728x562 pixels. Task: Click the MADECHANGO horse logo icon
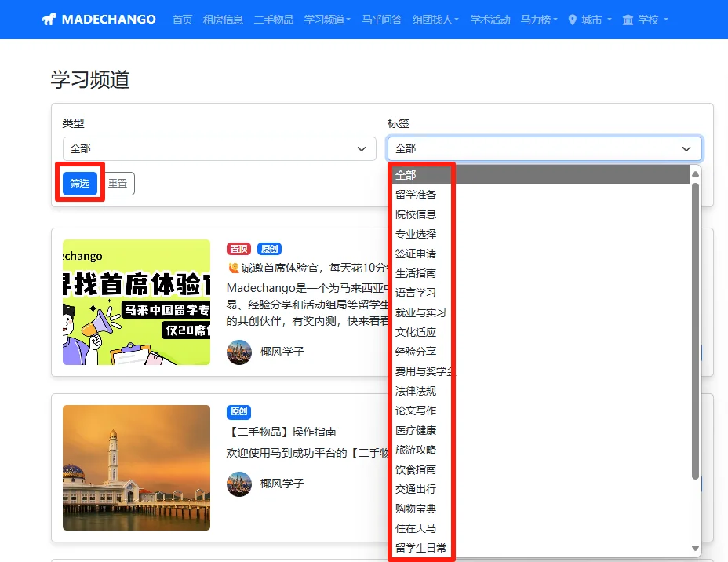click(49, 20)
